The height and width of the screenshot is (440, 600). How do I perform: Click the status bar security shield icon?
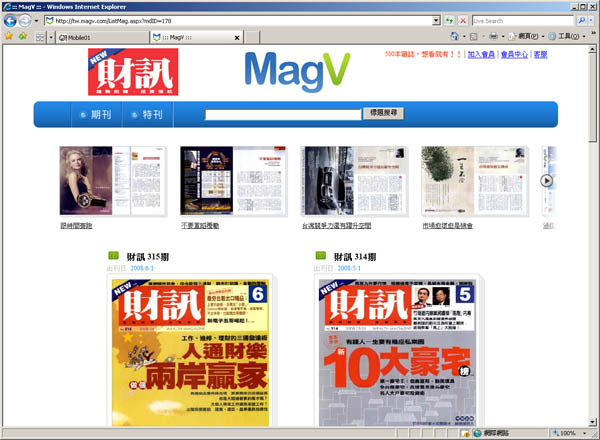[x=465, y=433]
